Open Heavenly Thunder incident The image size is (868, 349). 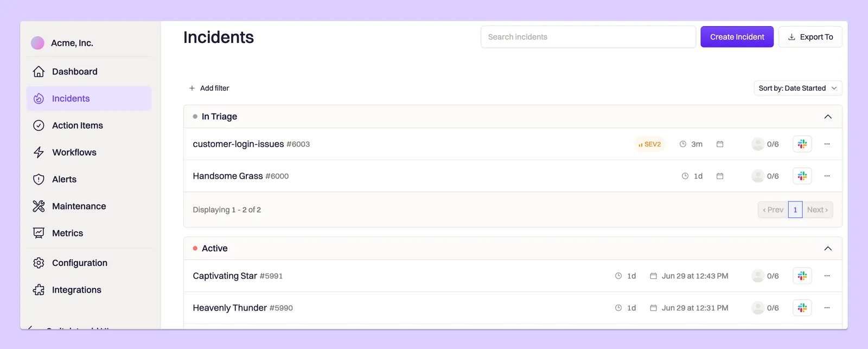229,308
